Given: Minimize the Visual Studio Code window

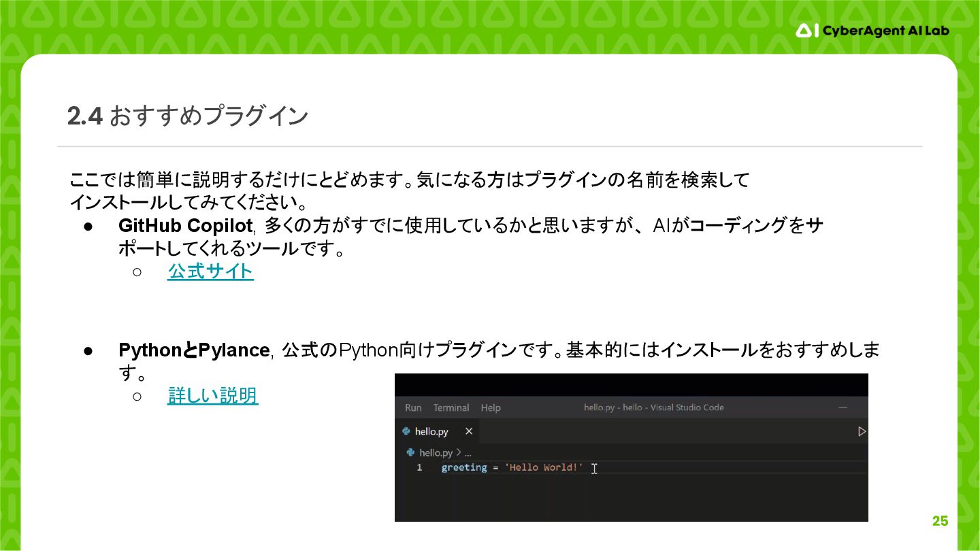Looking at the screenshot, I should [843, 407].
